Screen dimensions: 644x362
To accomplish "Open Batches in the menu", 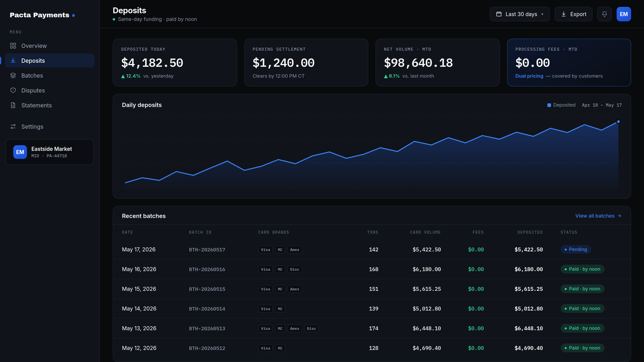I will (x=50, y=76).
